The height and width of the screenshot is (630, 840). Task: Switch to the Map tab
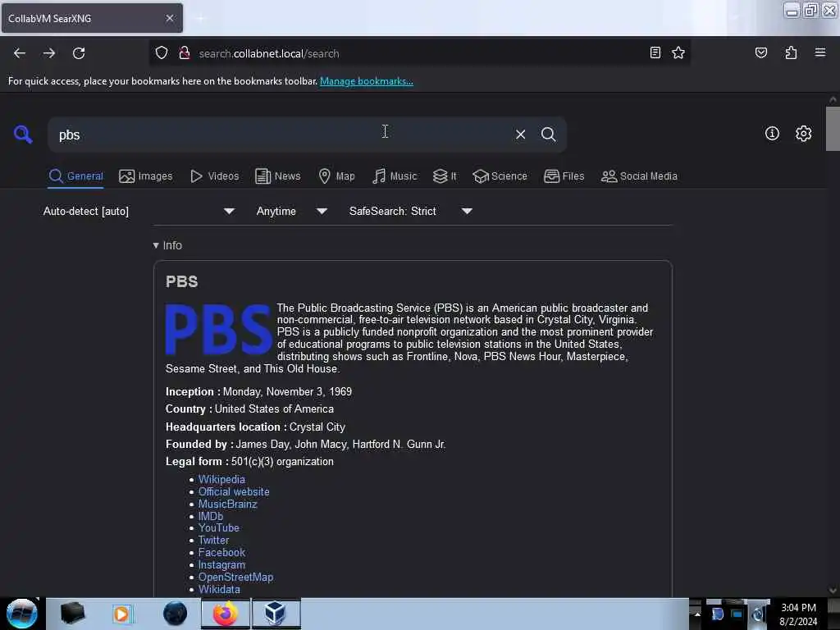tap(336, 176)
